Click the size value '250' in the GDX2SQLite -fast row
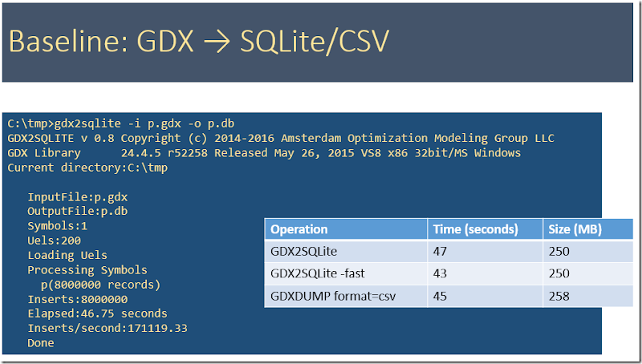642x364 pixels. tap(559, 273)
